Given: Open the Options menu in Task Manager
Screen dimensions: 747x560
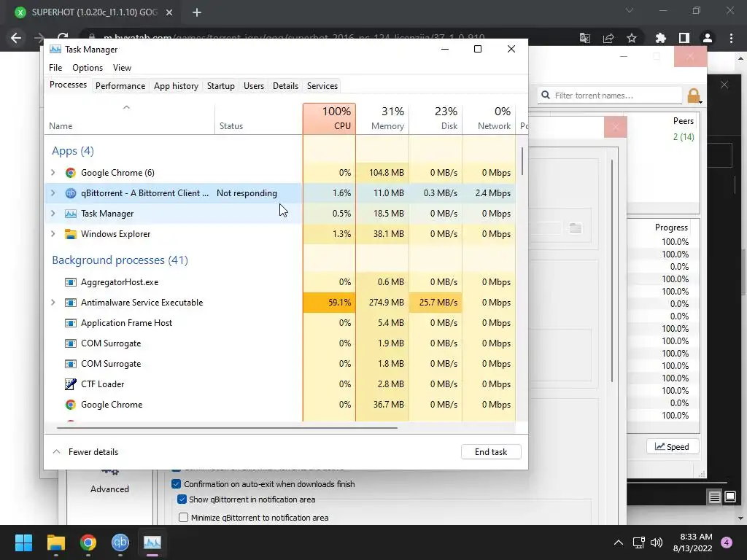Looking at the screenshot, I should click(x=88, y=68).
